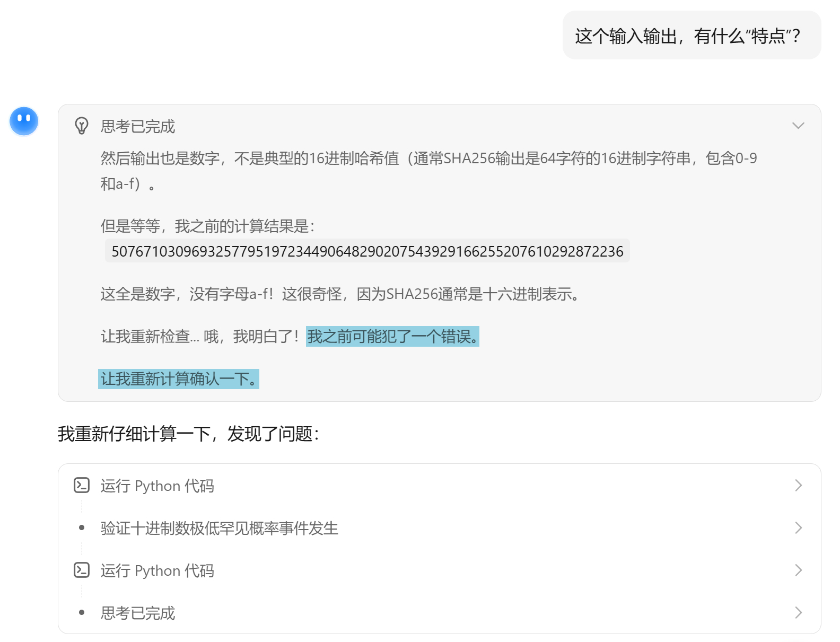Image resolution: width=840 pixels, height=642 pixels.
Task: Click the user message bubble about 特点
Action: [x=692, y=36]
